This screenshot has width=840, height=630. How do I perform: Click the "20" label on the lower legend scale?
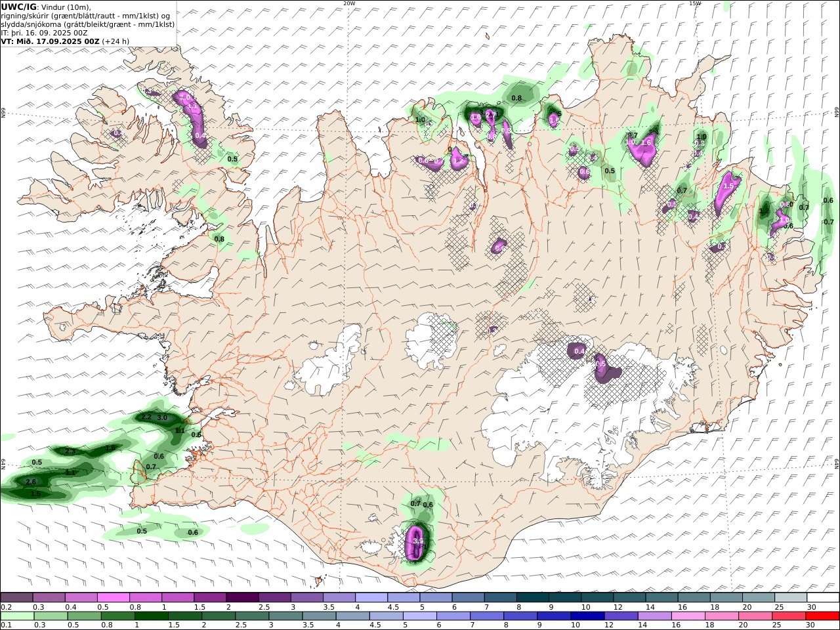tap(743, 625)
